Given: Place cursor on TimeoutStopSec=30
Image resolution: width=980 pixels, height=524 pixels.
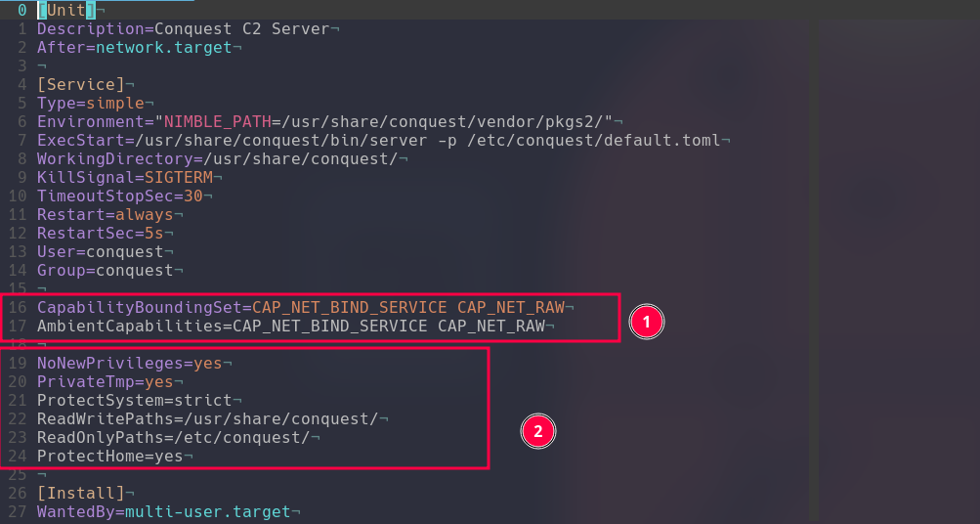Looking at the screenshot, I should tap(119, 196).
